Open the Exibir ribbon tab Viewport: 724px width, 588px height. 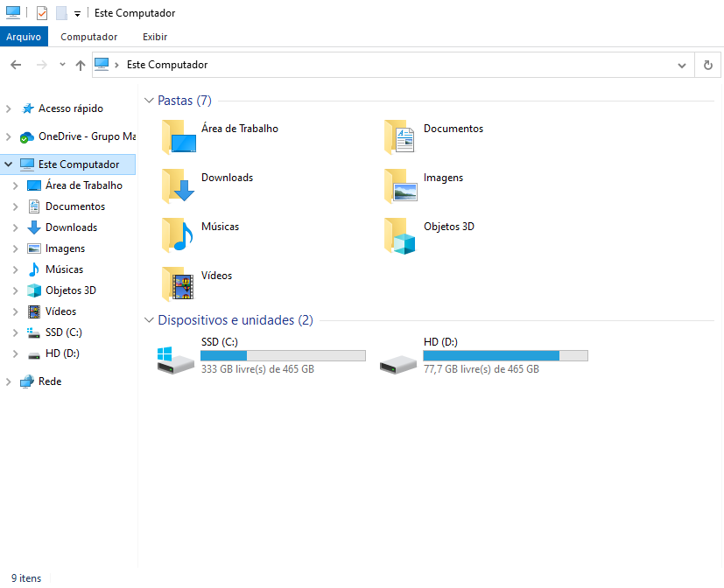click(x=155, y=37)
